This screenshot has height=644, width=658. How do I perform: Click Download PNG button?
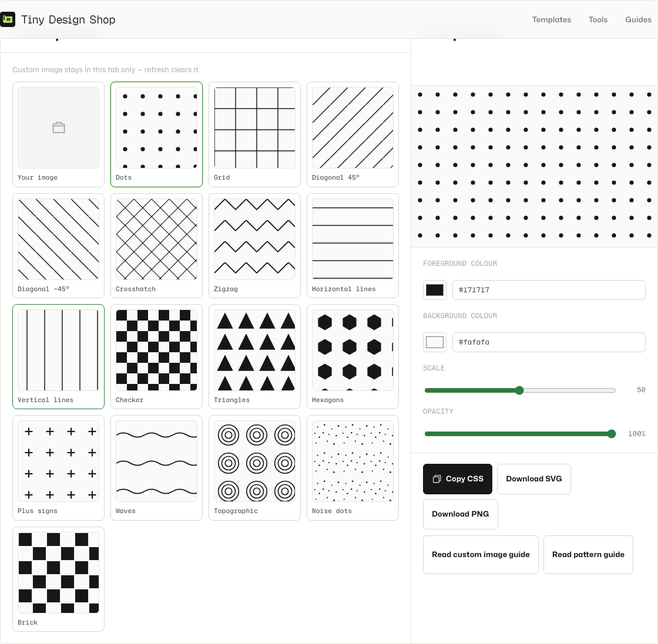(x=461, y=514)
